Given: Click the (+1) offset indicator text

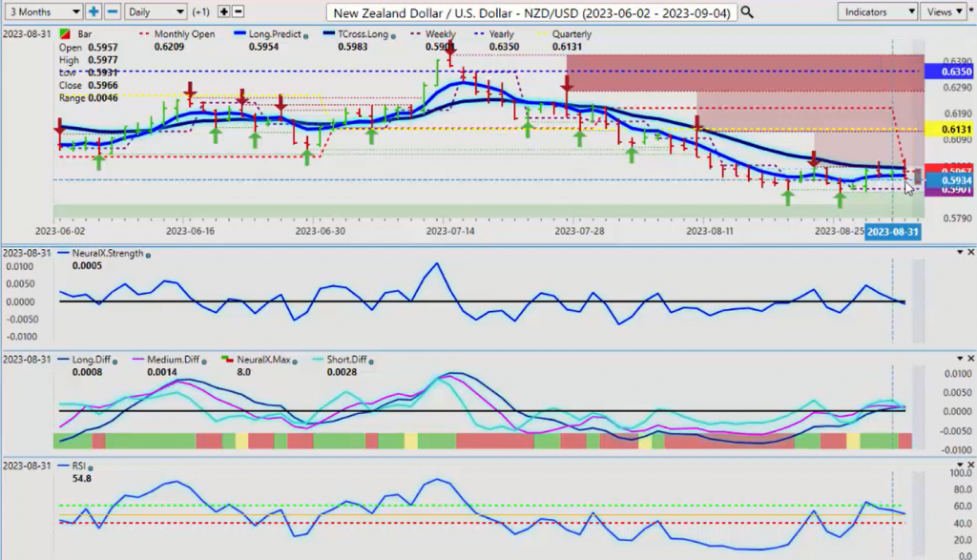Looking at the screenshot, I should tap(200, 11).
